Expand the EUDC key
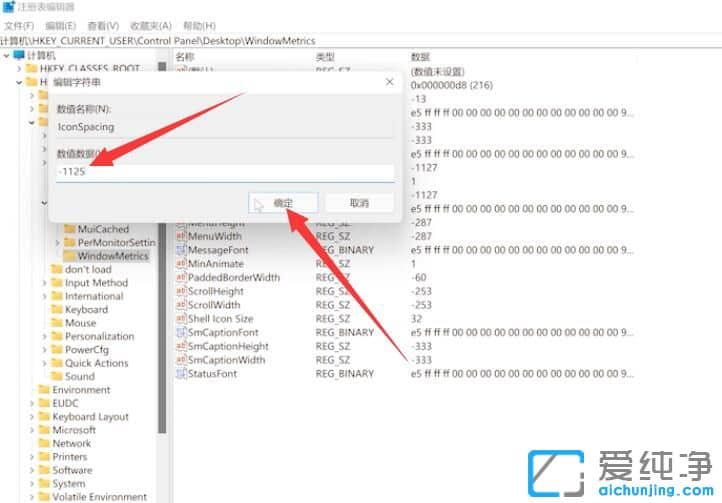This screenshot has height=503, width=722. pos(32,404)
